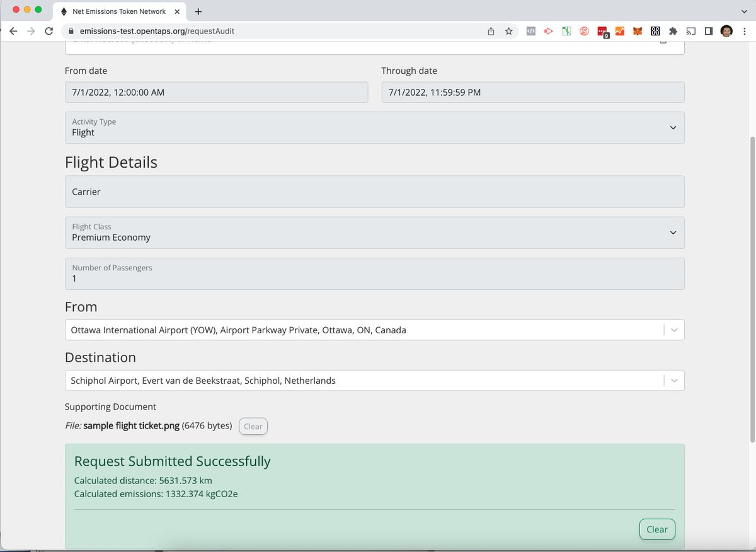Click the Request Submitted Successfully heading
This screenshot has height=552, width=756.
click(x=173, y=461)
